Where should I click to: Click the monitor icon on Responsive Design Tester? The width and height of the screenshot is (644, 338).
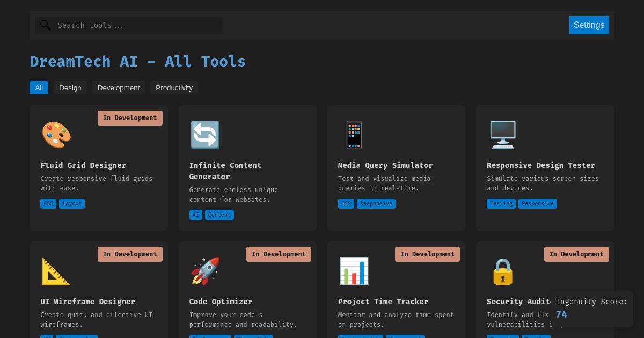pos(503,135)
